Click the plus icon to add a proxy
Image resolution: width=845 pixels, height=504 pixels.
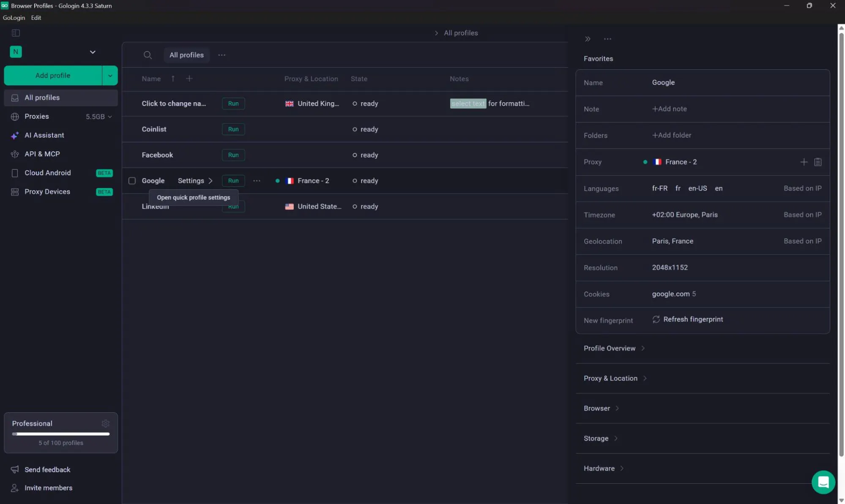click(804, 162)
